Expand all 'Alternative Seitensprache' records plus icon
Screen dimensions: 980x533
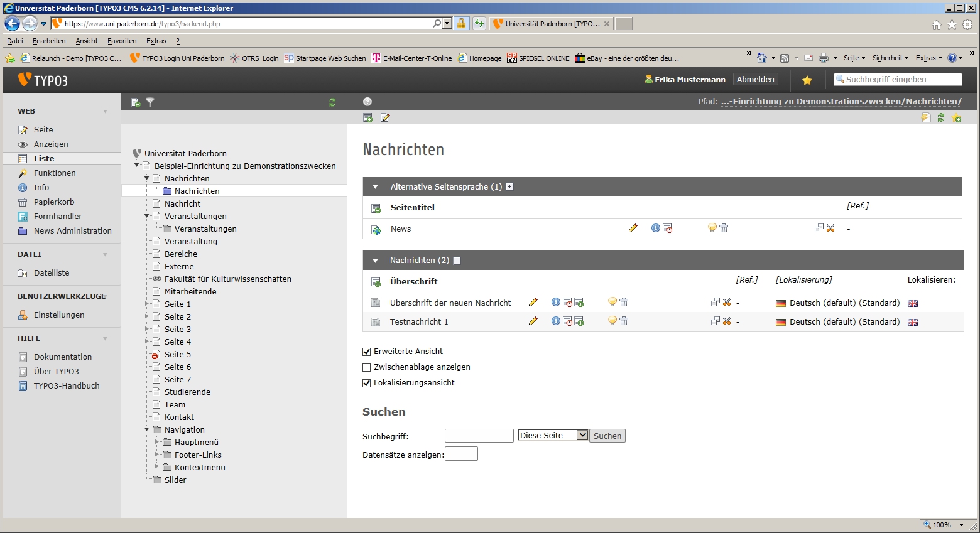(509, 186)
